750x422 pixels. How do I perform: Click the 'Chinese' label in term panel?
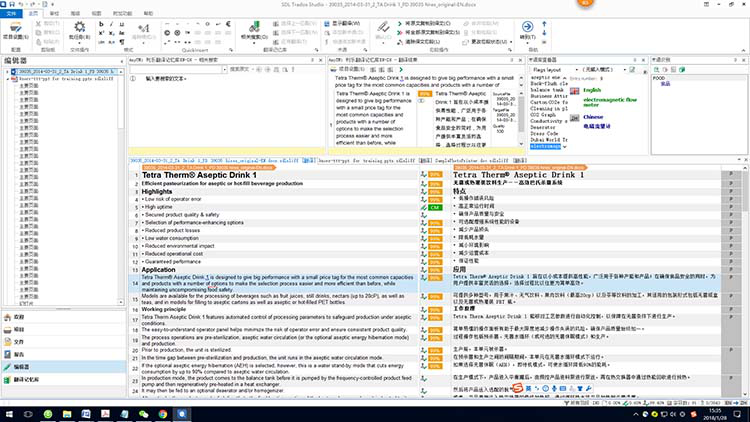(593, 117)
